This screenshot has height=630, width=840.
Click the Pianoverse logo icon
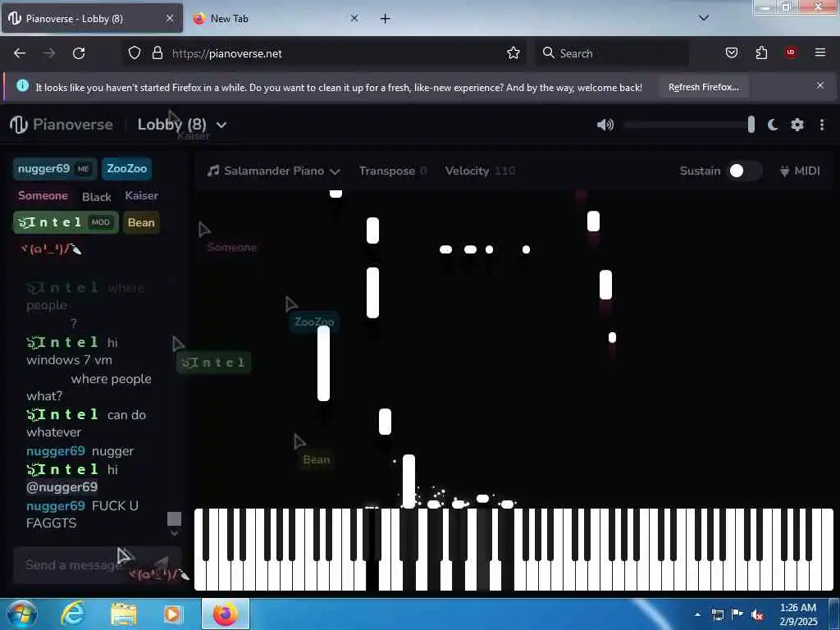coord(19,125)
